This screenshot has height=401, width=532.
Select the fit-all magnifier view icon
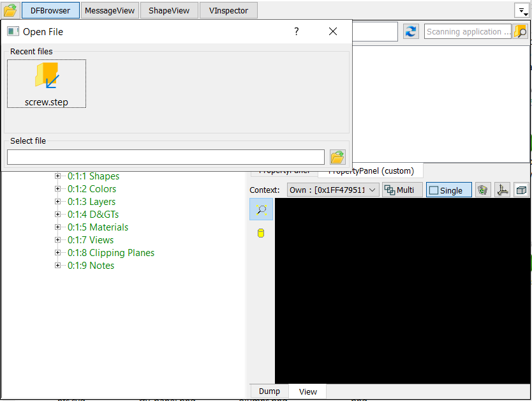(x=261, y=209)
